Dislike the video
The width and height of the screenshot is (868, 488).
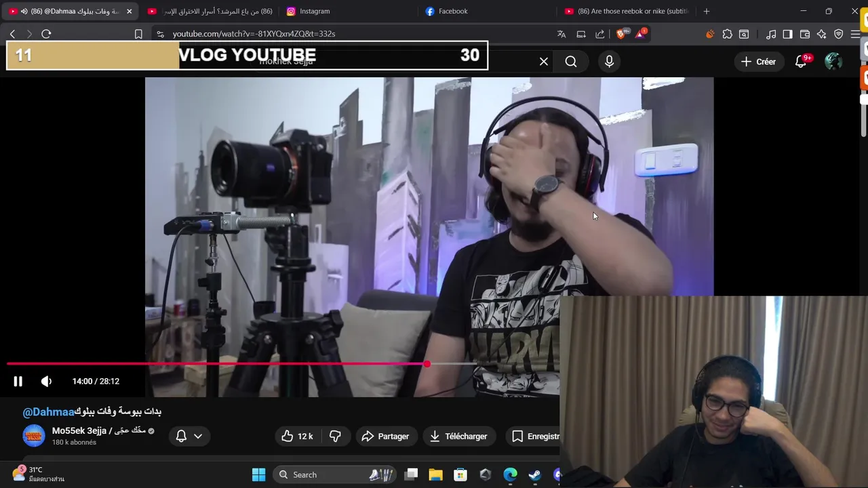[x=335, y=436]
